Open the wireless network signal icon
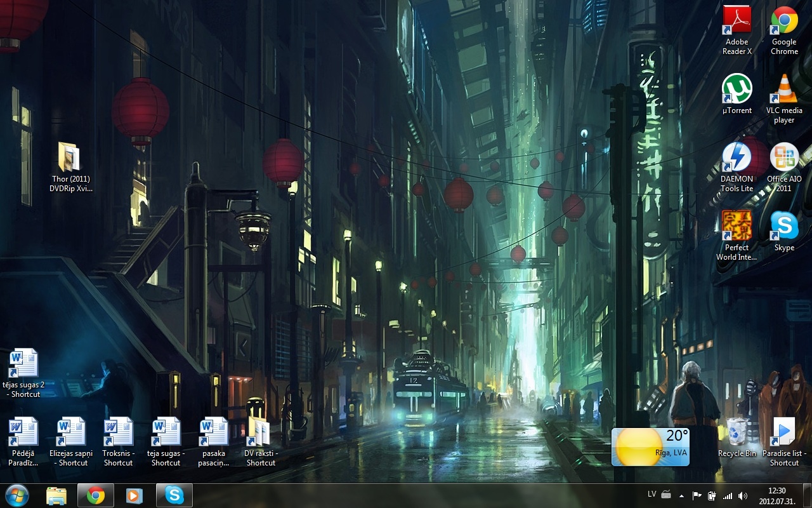 [x=728, y=495]
